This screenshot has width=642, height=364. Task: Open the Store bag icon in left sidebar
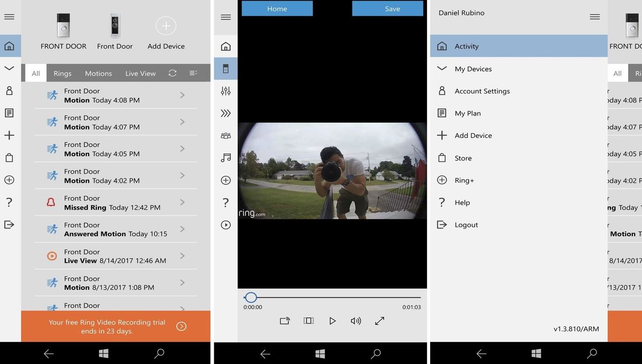click(x=9, y=158)
